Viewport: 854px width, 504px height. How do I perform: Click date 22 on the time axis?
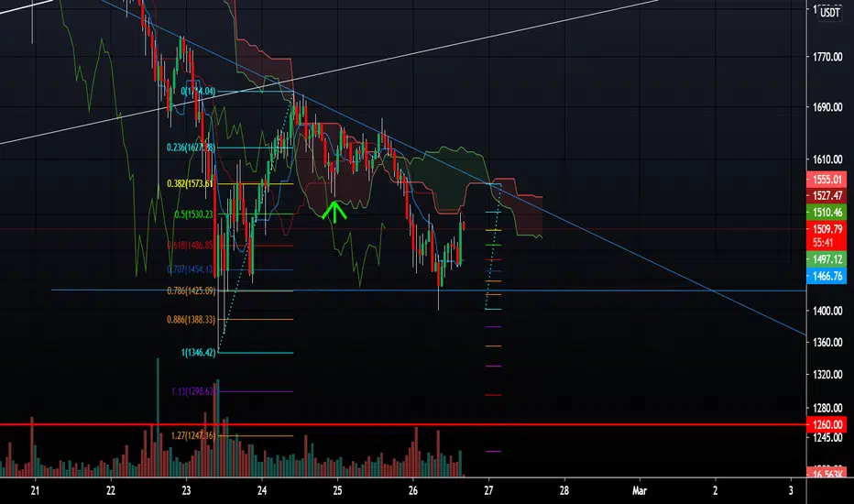(x=111, y=491)
